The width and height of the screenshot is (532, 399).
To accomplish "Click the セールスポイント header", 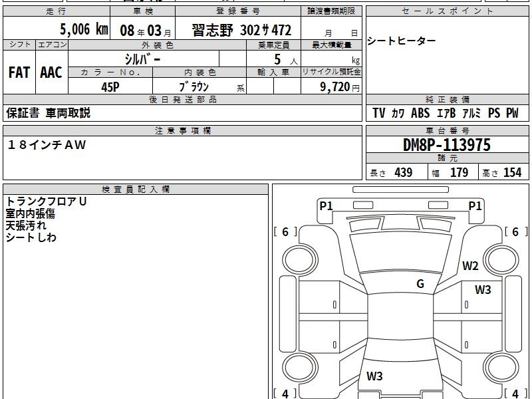I will (447, 11).
